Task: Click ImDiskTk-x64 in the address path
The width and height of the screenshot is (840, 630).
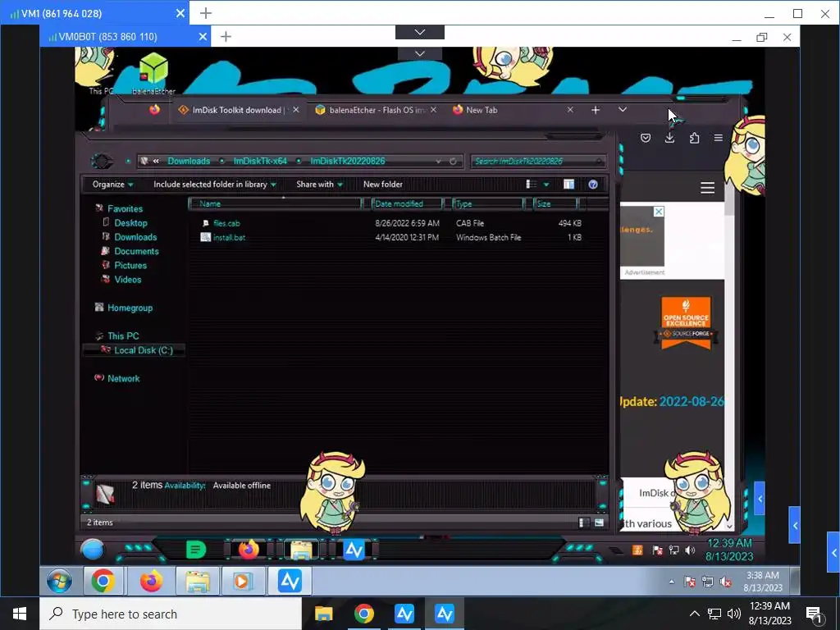Action: (260, 161)
